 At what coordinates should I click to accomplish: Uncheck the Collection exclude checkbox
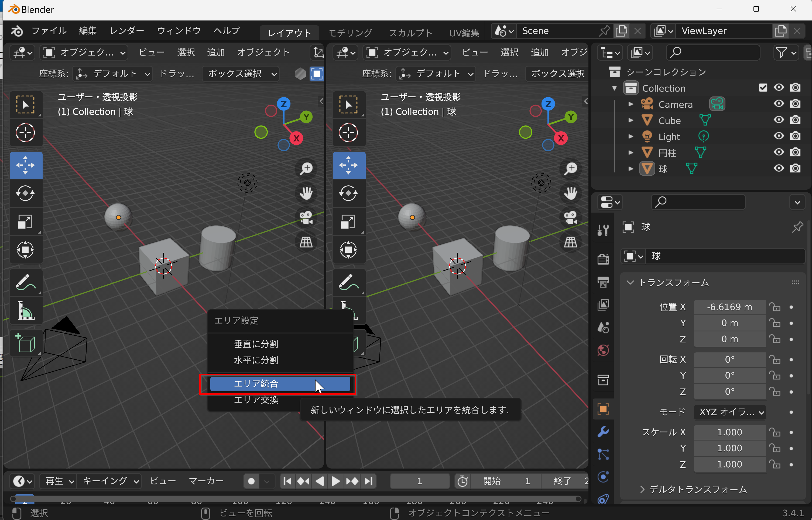763,88
